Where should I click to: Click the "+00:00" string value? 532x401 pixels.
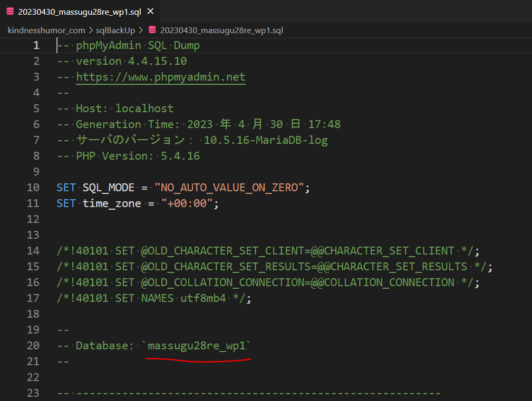187,203
